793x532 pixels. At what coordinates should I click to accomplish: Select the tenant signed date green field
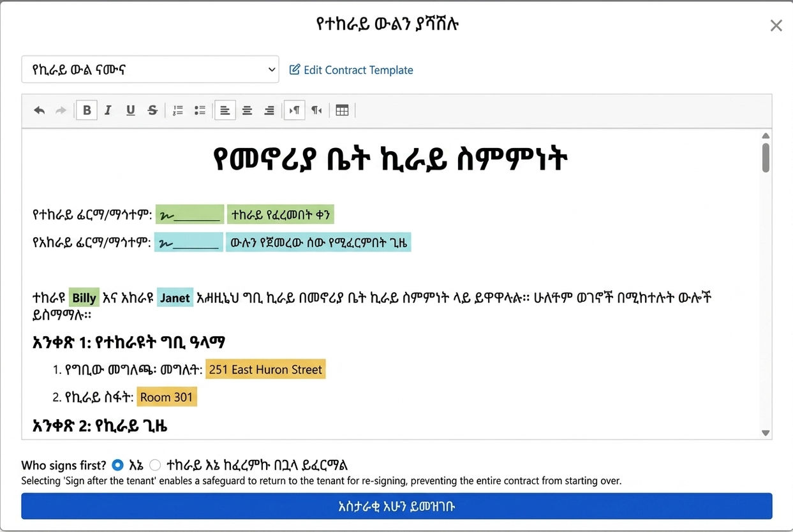pyautogui.click(x=281, y=214)
